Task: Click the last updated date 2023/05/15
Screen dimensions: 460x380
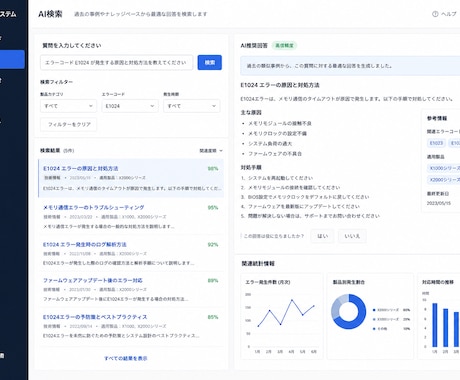Action: (x=439, y=203)
